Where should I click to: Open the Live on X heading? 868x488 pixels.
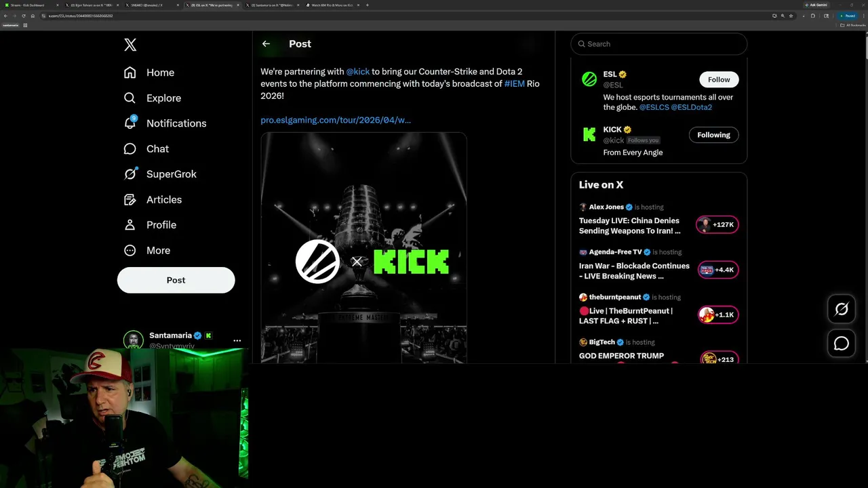click(601, 184)
